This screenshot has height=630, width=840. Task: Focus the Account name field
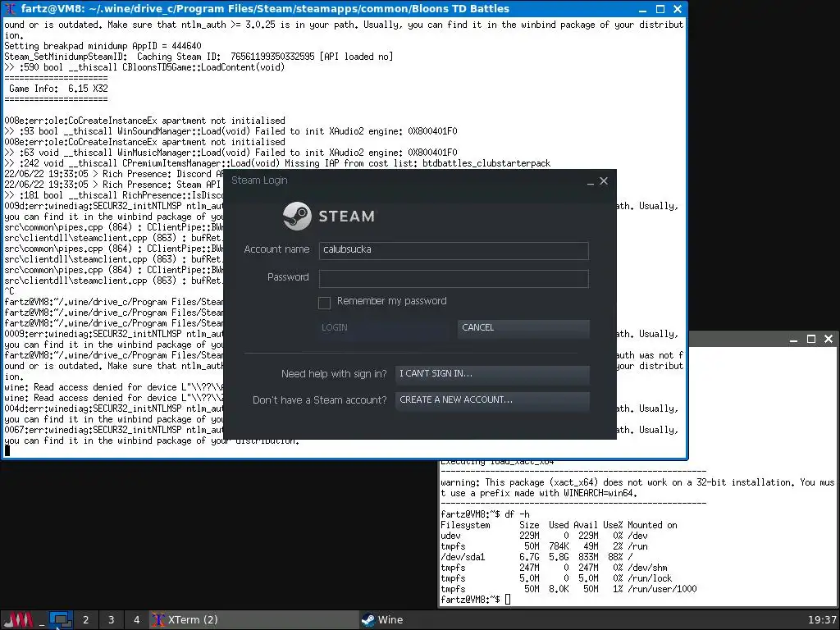(454, 250)
